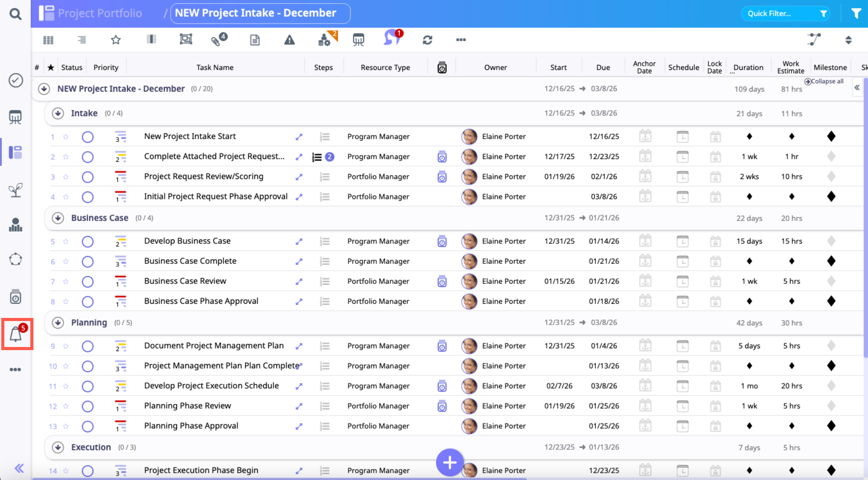This screenshot has width=868, height=480.
Task: Toggle star on Project Request Review/Scoring row
Action: pos(66,177)
